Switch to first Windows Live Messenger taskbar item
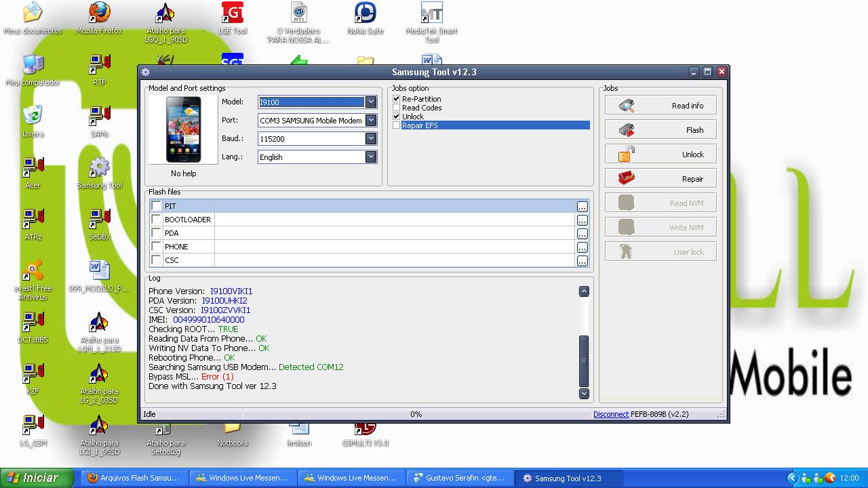The image size is (868, 488). tap(243, 478)
